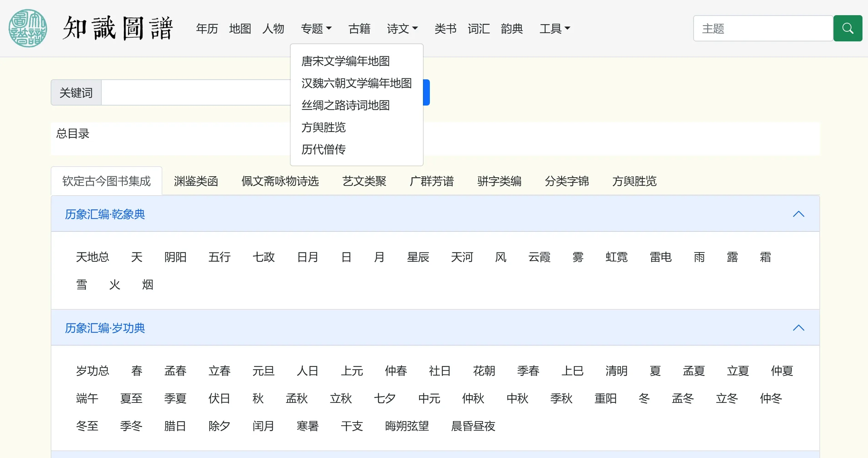Switch to the 渊鉴类函 tab
Viewport: 868px width, 458px height.
(x=196, y=181)
